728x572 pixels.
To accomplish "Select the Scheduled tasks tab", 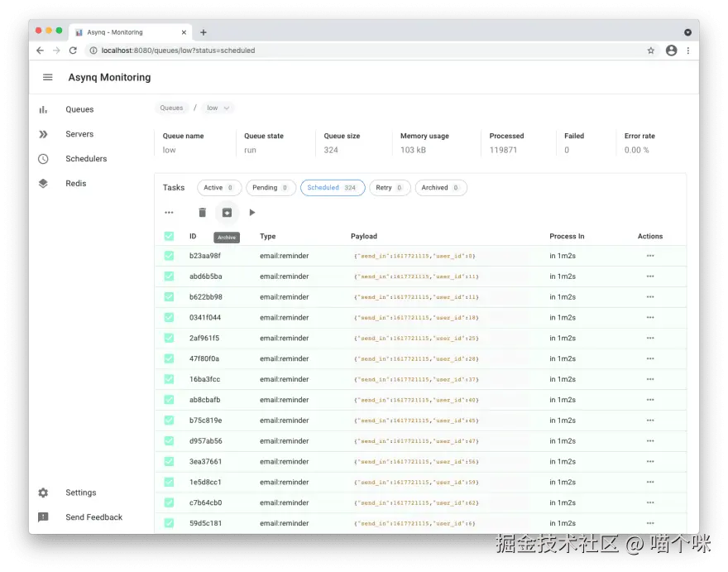I will (x=332, y=187).
